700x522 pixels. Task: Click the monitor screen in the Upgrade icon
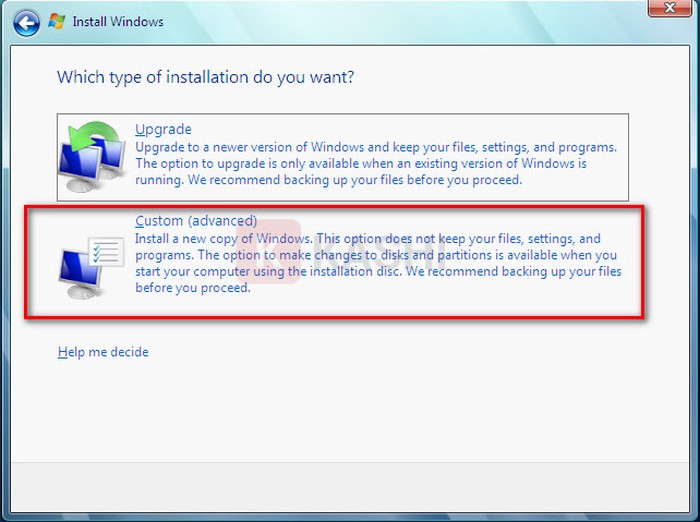(x=82, y=162)
